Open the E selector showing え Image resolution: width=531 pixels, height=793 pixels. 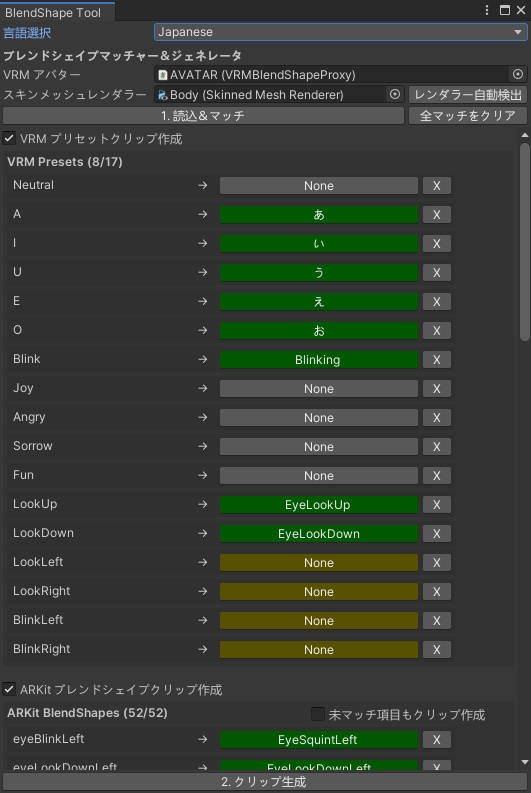point(319,301)
